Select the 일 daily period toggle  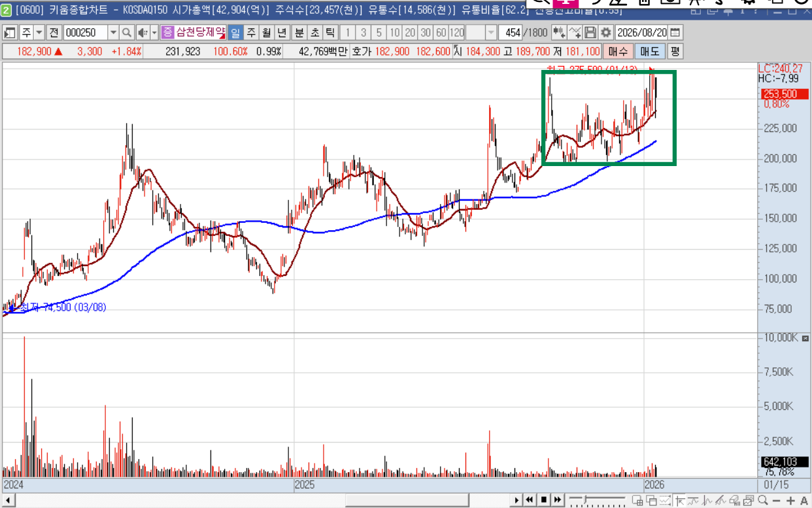(235, 33)
